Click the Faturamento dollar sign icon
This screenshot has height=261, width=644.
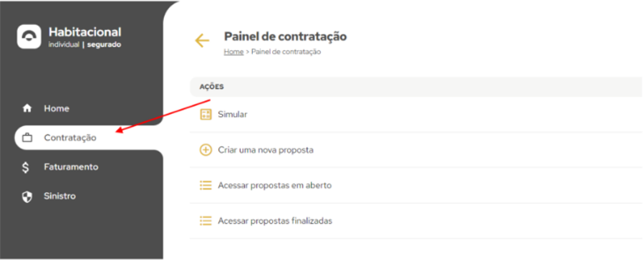tap(26, 167)
